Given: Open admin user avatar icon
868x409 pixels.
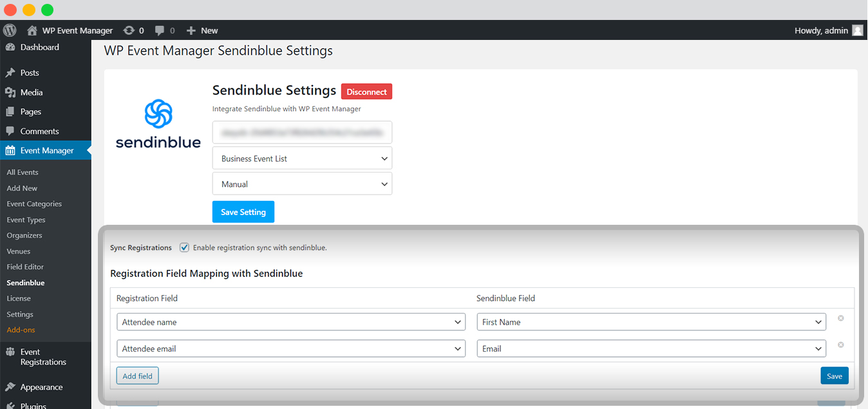Looking at the screenshot, I should point(857,30).
